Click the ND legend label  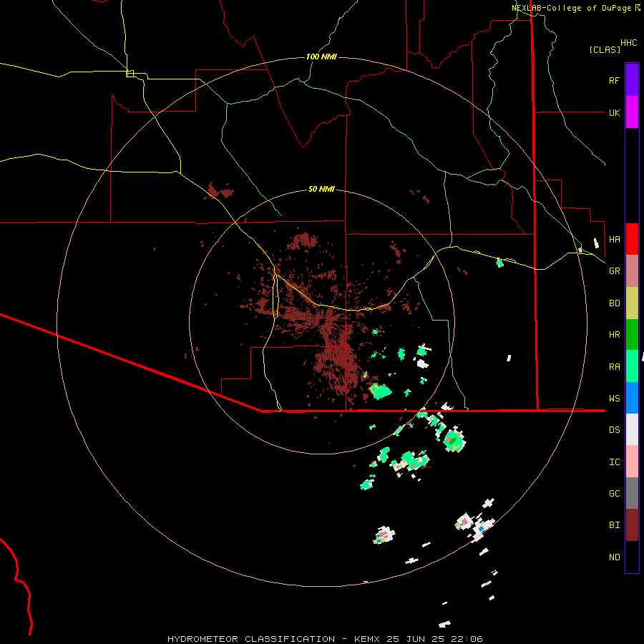(615, 557)
